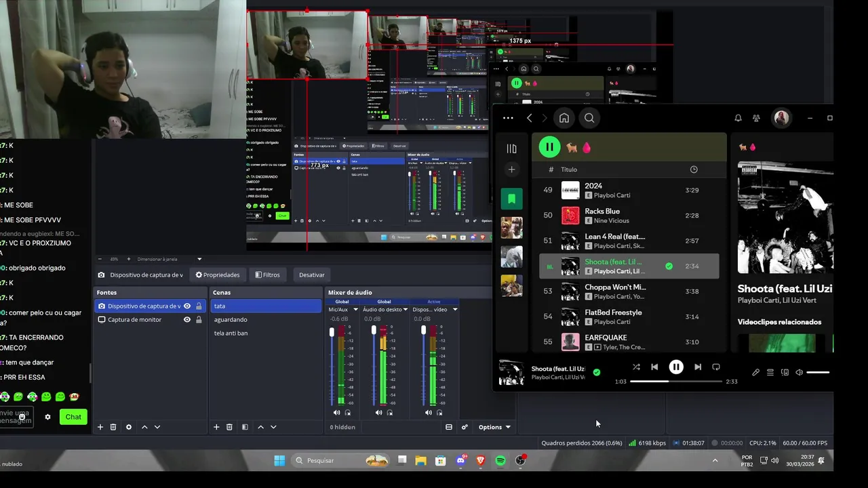868x488 pixels.
Task: Open Spotify profile avatar
Action: pos(781,118)
